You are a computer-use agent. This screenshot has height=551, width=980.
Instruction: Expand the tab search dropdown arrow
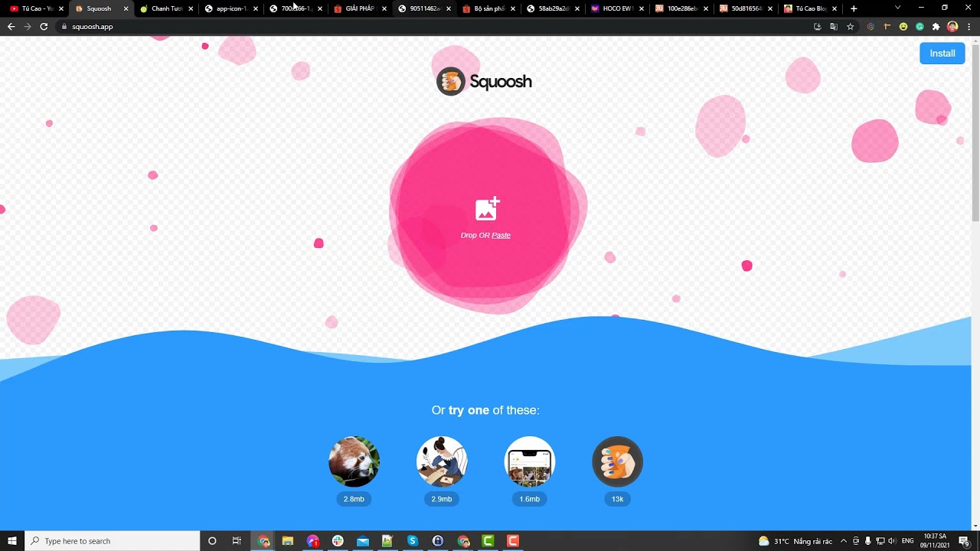coord(897,8)
